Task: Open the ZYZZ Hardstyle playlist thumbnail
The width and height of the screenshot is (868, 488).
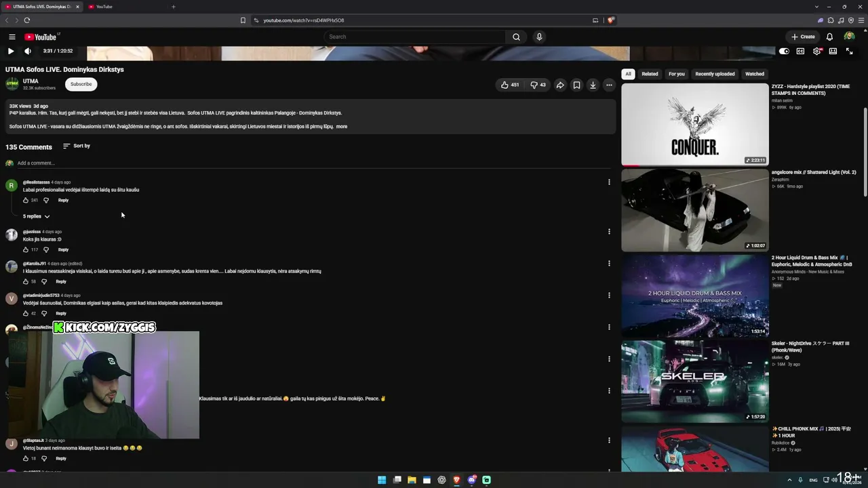Action: point(695,124)
